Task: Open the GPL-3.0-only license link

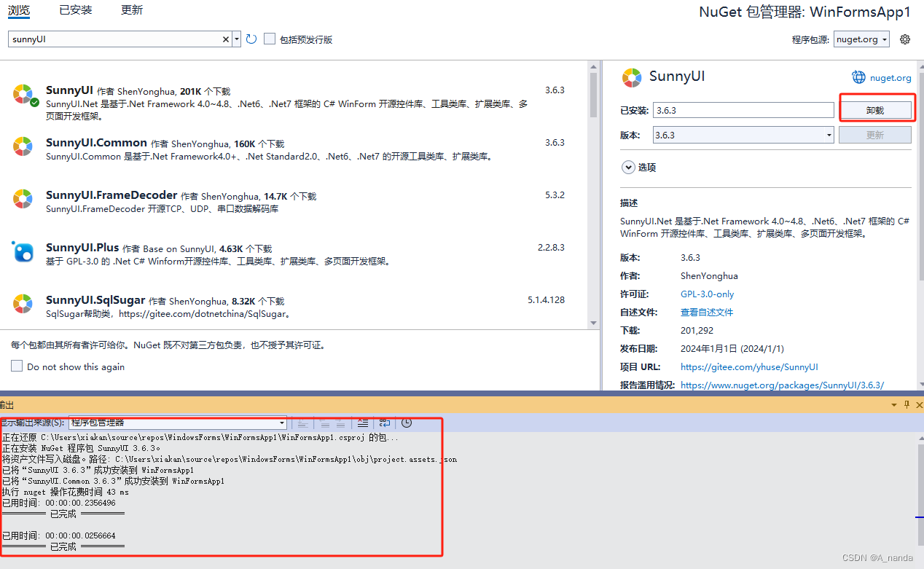Action: 707,294
